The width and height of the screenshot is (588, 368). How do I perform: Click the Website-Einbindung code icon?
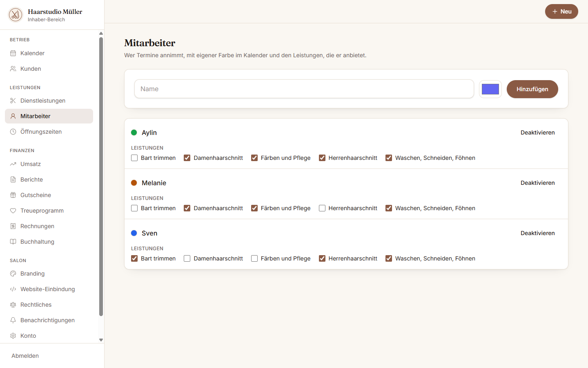click(13, 289)
